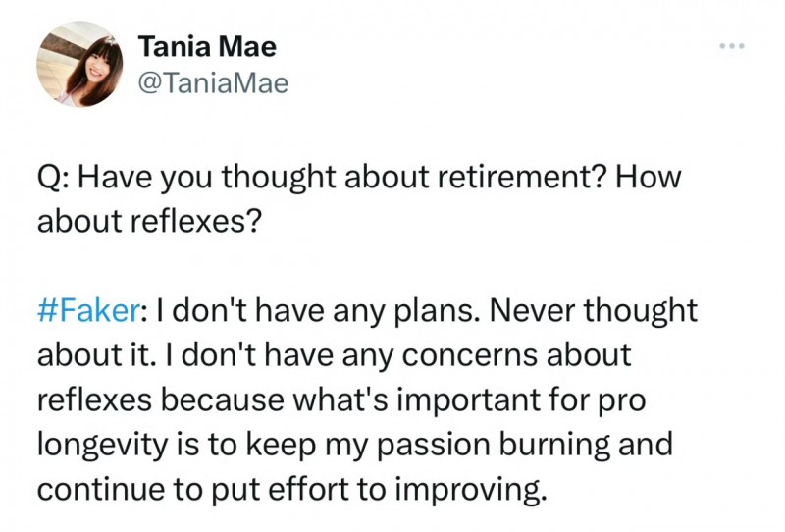Image resolution: width=785 pixels, height=532 pixels.
Task: Click the word 'How' ending the first line
Action: (x=649, y=179)
